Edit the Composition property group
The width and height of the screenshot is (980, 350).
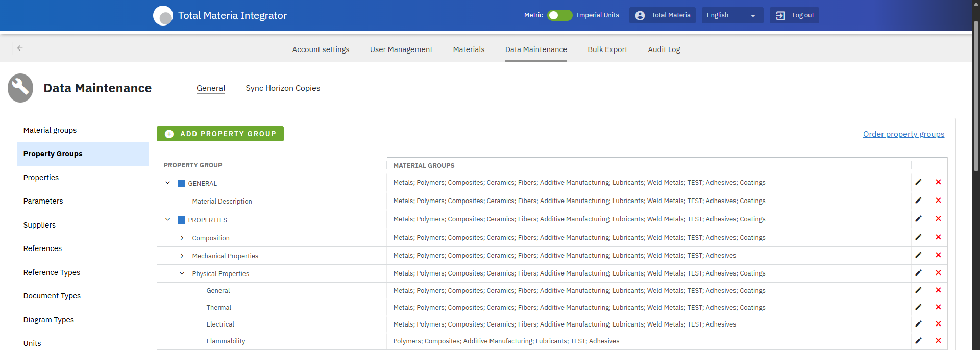click(918, 237)
